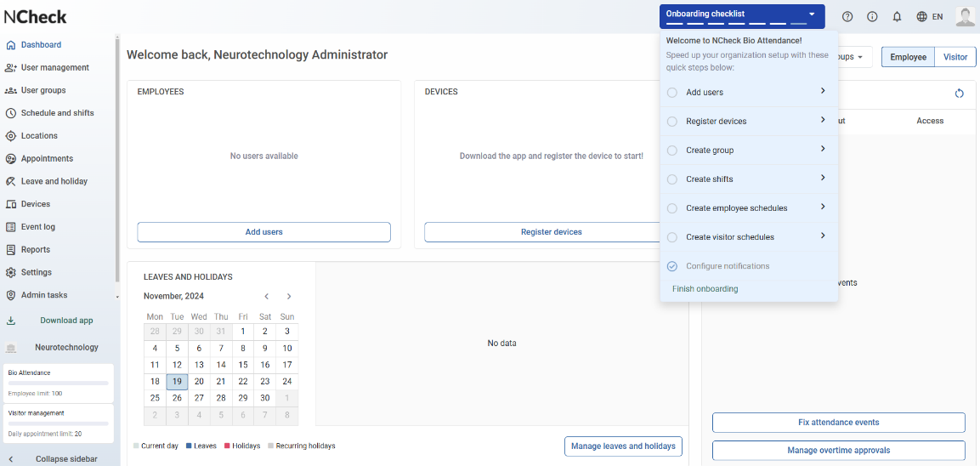This screenshot has width=980, height=466.
Task: Open Schedule and shifts menu item
Action: pos(57,113)
